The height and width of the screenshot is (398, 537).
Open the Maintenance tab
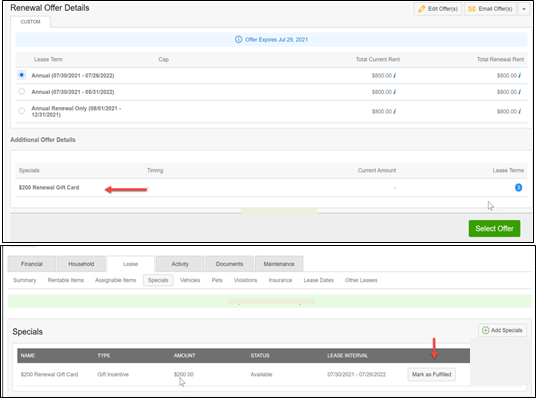[279, 264]
